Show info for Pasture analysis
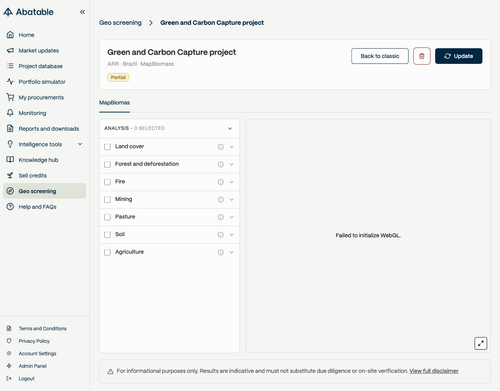 221,217
